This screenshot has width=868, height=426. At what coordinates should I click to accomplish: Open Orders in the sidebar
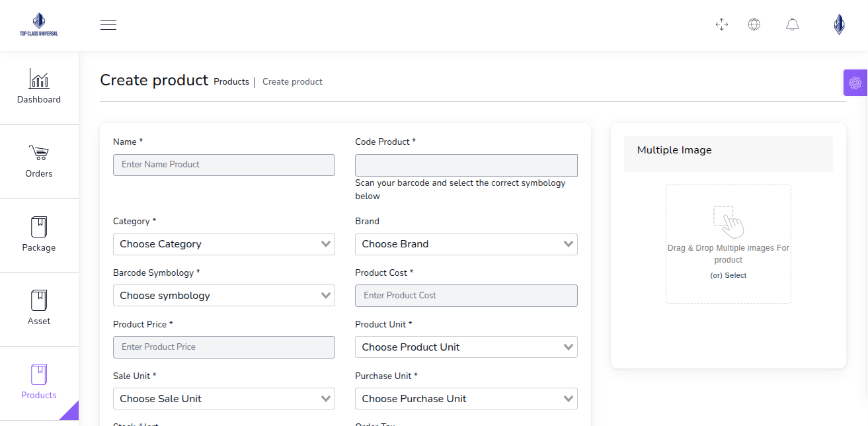(39, 161)
